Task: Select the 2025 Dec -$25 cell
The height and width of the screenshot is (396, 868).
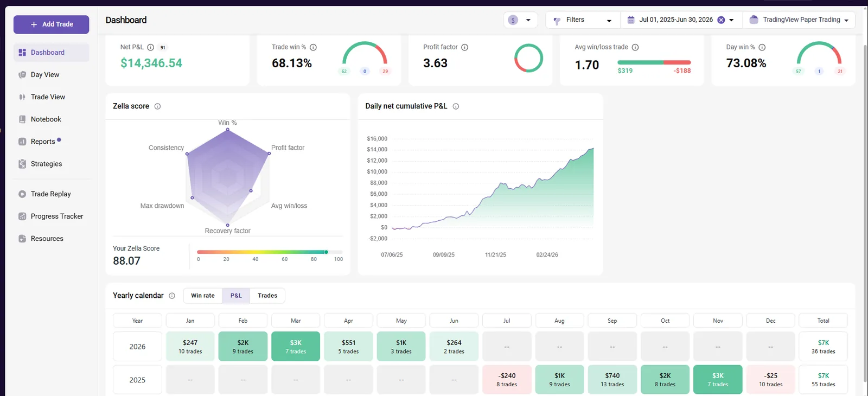Action: tap(771, 380)
